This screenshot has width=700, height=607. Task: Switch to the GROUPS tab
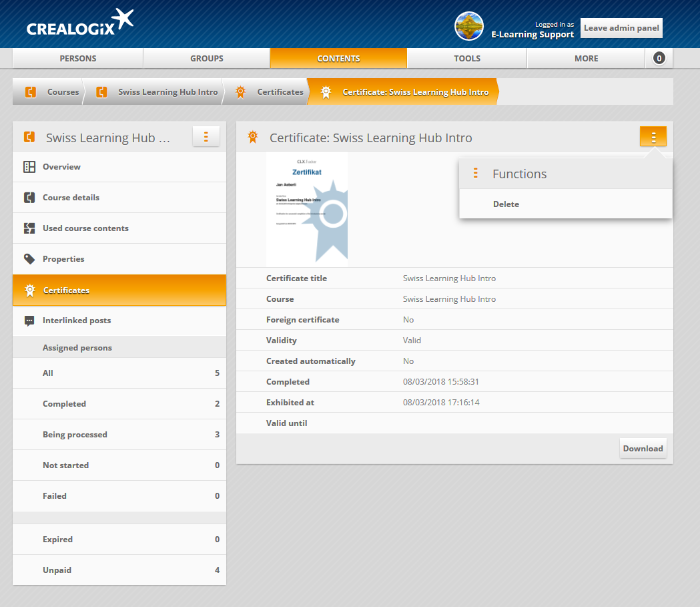pos(207,59)
